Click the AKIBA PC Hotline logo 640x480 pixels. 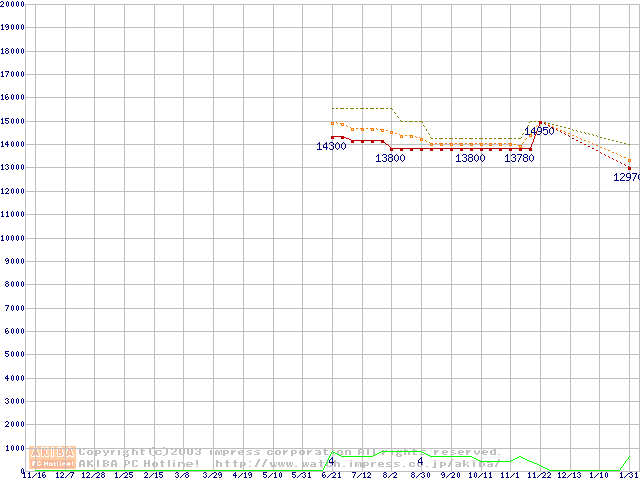(52, 458)
